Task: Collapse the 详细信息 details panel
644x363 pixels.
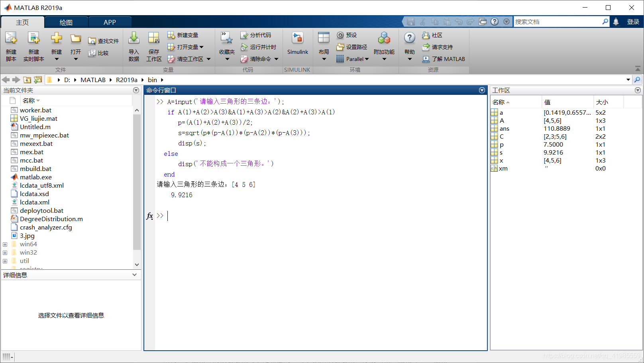Action: click(134, 275)
